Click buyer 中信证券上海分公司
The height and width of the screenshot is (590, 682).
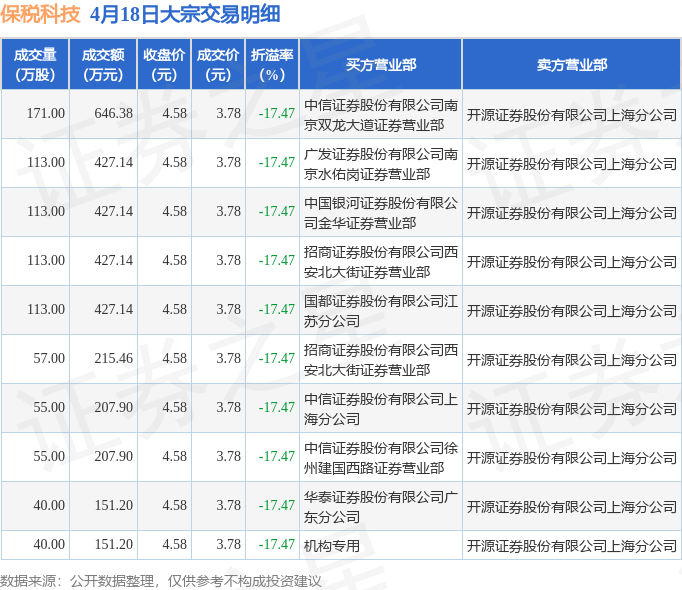point(381,409)
